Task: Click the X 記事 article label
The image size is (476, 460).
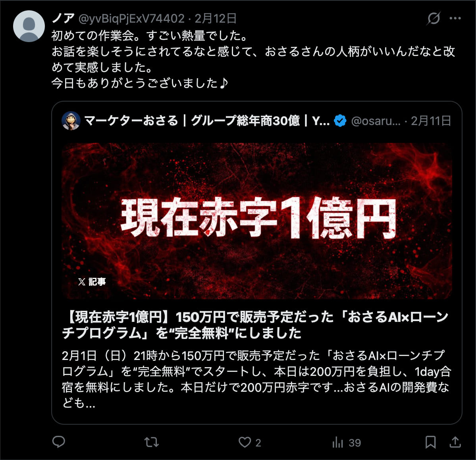Action: (x=92, y=281)
